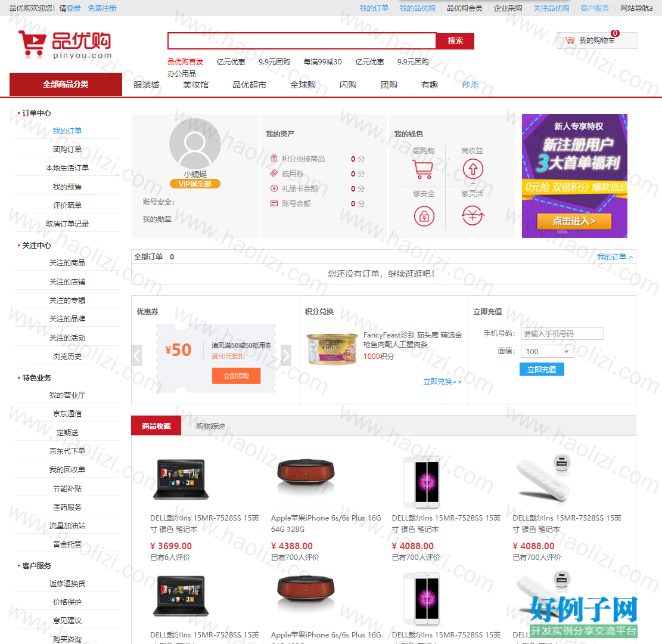Screen dimensions: 662x644
Task: Open the new user promotion banner
Action: (x=574, y=176)
